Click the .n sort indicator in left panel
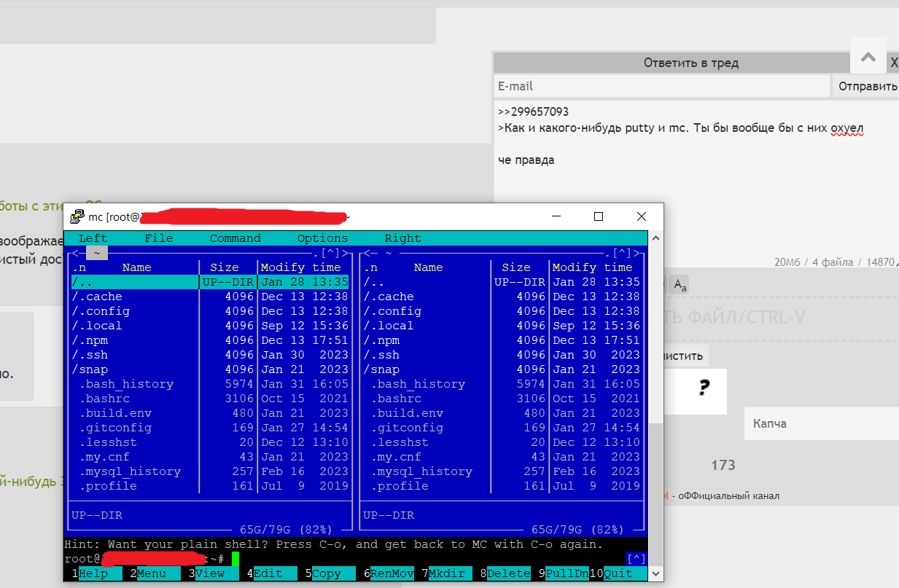 coord(79,267)
